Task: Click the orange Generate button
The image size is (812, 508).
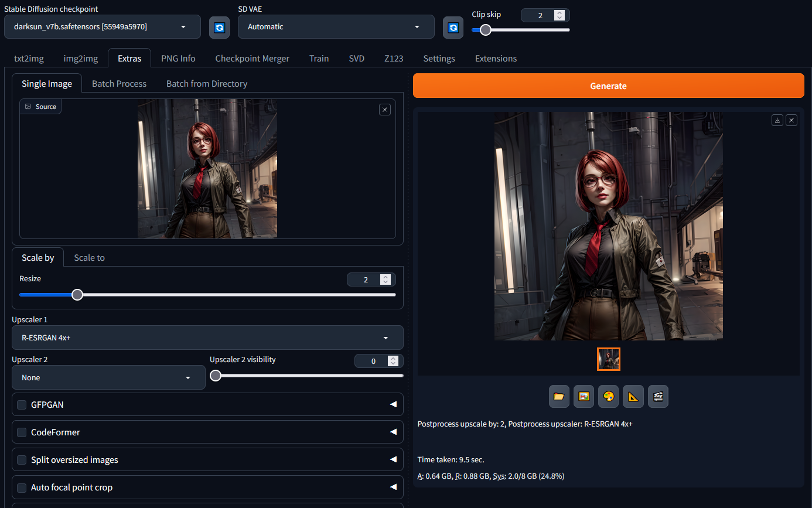Action: (609, 86)
